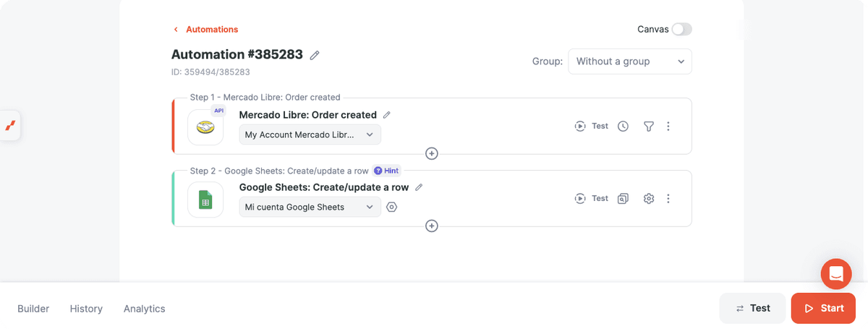Click the pencil next to Mercado Libre: Order created

pos(387,115)
